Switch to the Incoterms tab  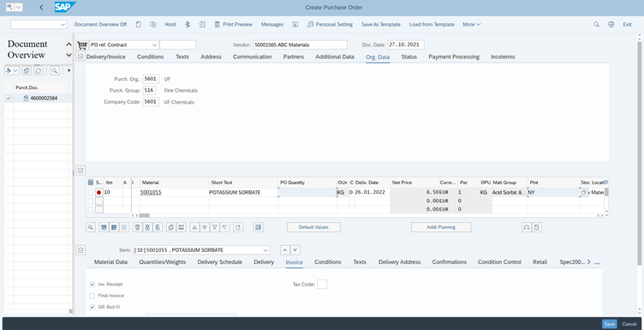[503, 57]
